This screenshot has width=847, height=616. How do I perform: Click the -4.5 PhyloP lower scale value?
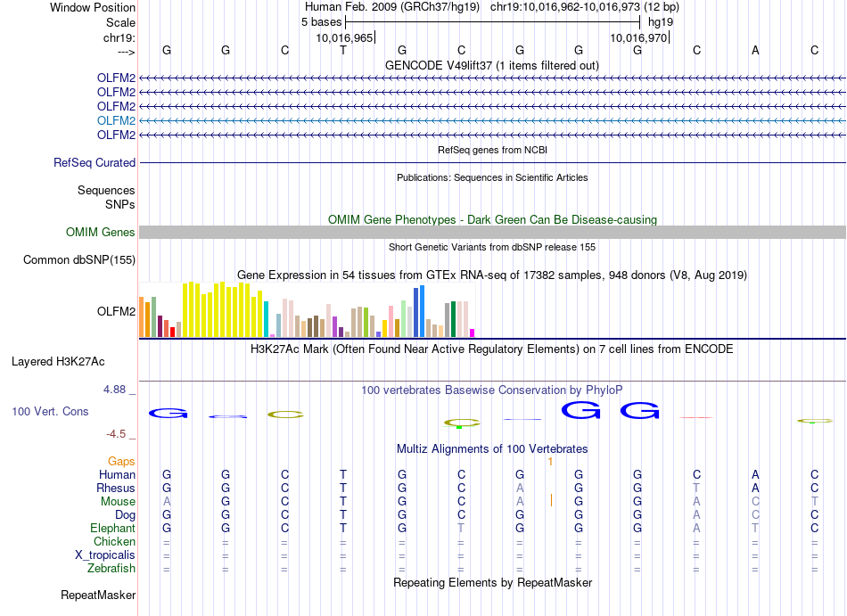pos(116,434)
